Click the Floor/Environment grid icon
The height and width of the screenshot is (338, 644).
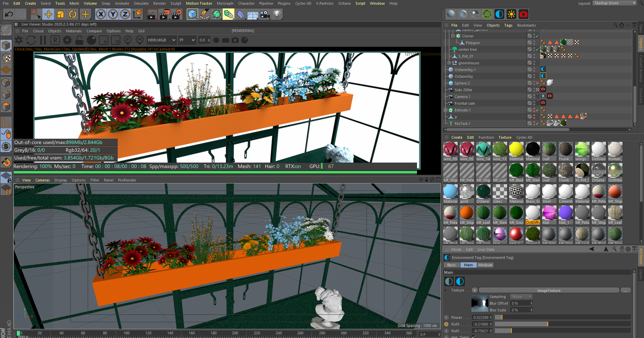pyautogui.click(x=253, y=14)
